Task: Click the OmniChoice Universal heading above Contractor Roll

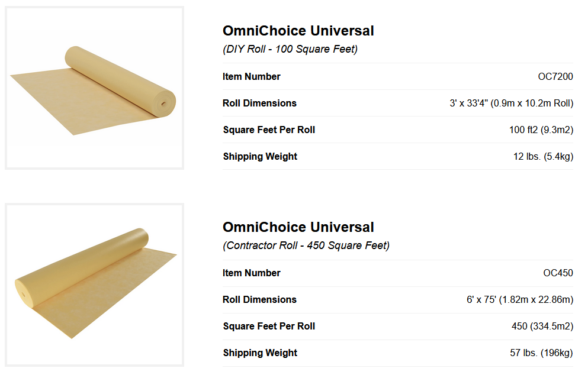Action: (298, 227)
